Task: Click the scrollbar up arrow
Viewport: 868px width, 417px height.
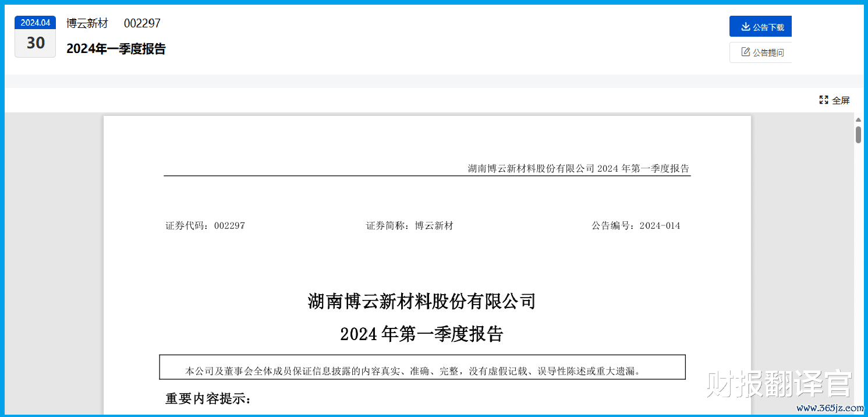Action: coord(858,119)
